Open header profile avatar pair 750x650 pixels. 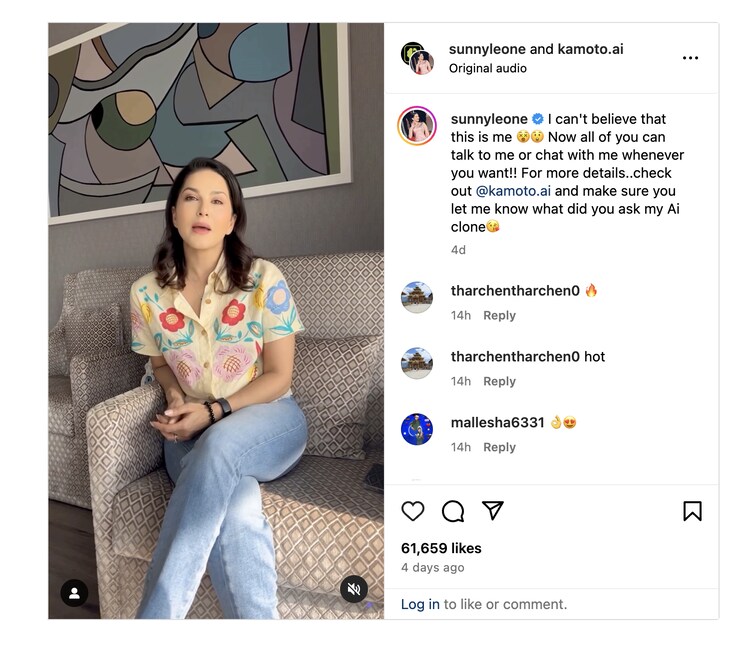coord(416,58)
